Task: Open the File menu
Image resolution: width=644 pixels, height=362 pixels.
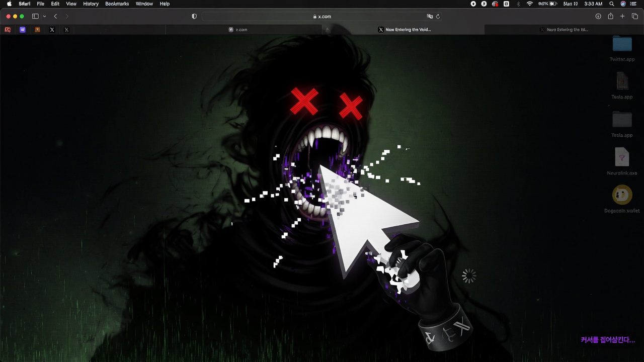Action: coord(41,4)
